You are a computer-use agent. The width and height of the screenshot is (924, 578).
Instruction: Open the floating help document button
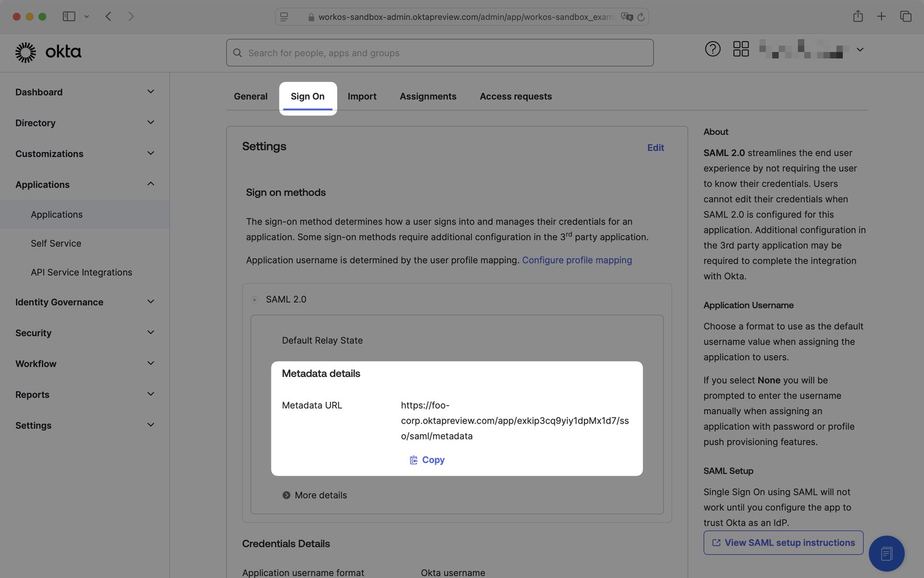[x=886, y=554]
